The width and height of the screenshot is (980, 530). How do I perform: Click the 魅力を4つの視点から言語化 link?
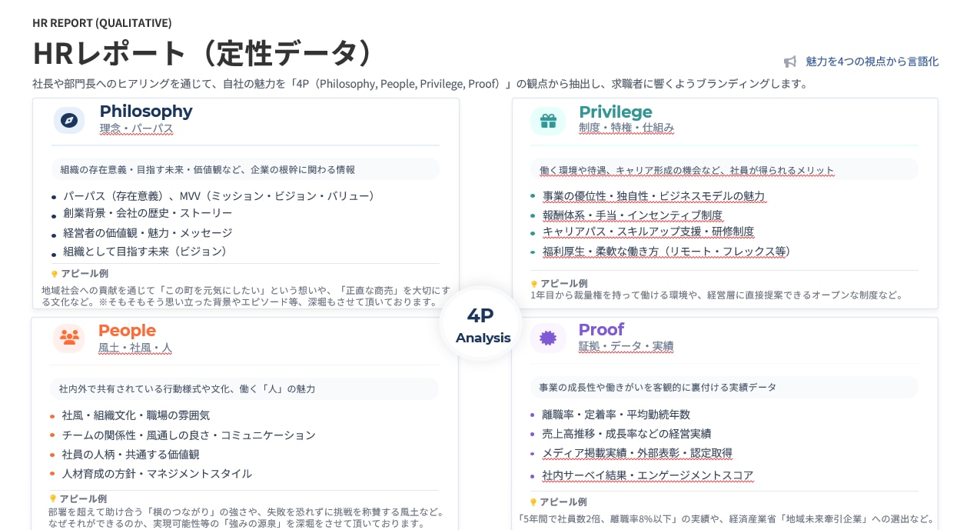(x=872, y=62)
